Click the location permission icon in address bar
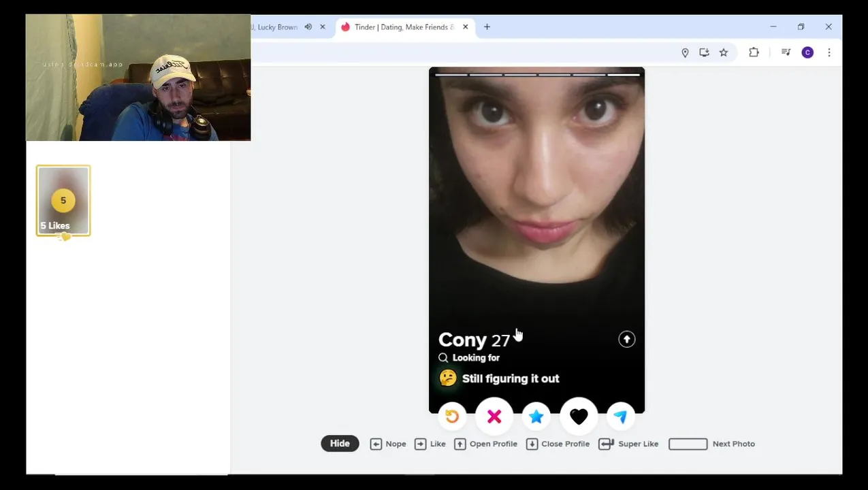The image size is (868, 490). point(685,52)
